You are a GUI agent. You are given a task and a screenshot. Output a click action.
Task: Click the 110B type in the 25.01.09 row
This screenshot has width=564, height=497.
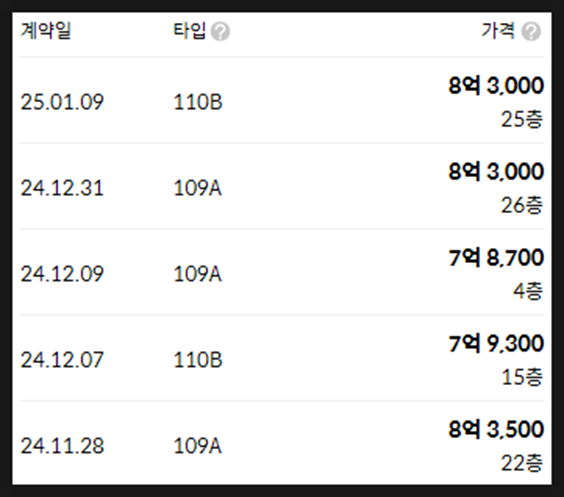tap(198, 102)
